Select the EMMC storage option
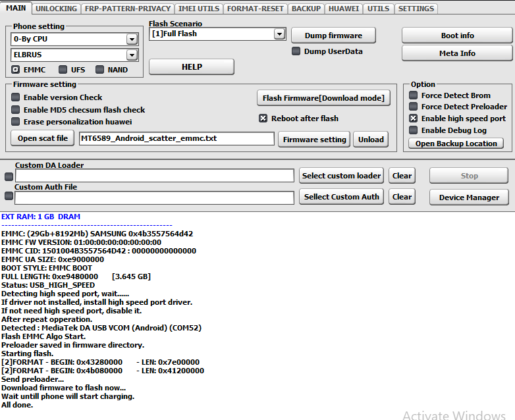 (15, 70)
